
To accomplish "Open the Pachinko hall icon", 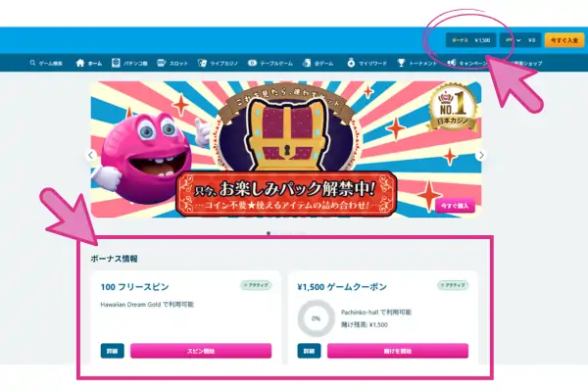I will [116, 63].
